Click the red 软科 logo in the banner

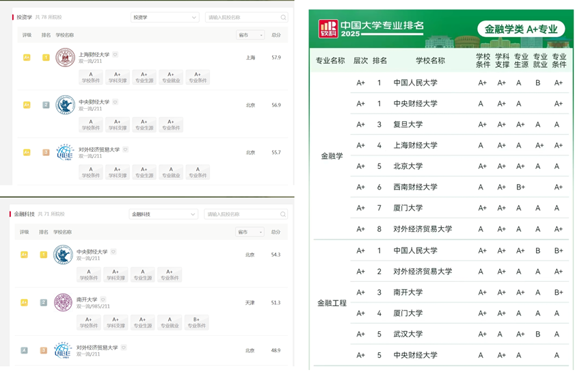[x=328, y=29]
